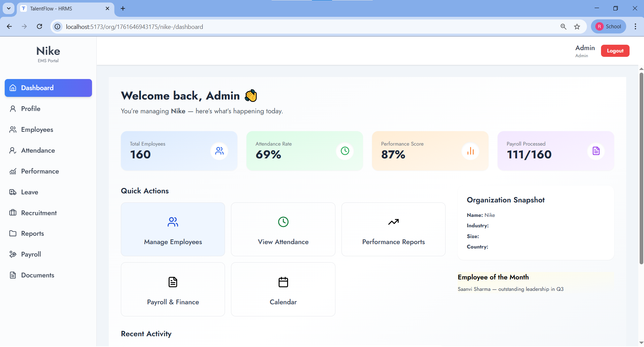Image resolution: width=644 pixels, height=347 pixels.
Task: Click the red Logout button
Action: 615,51
